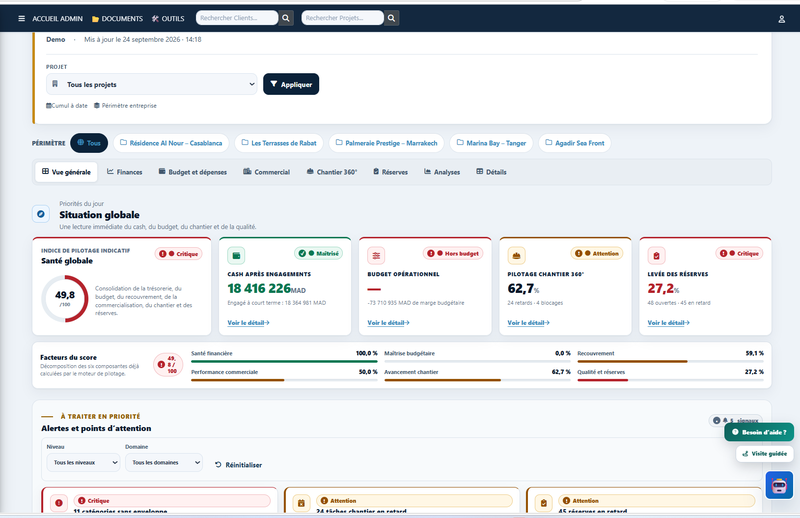Open the OUTILS menu
This screenshot has height=518, width=800.
click(x=168, y=18)
